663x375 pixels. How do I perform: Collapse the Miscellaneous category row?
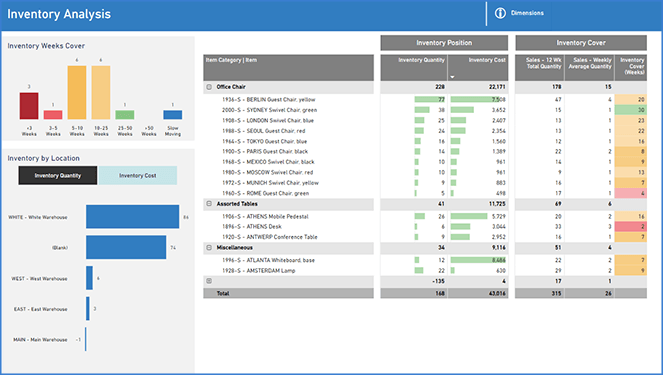click(209, 248)
